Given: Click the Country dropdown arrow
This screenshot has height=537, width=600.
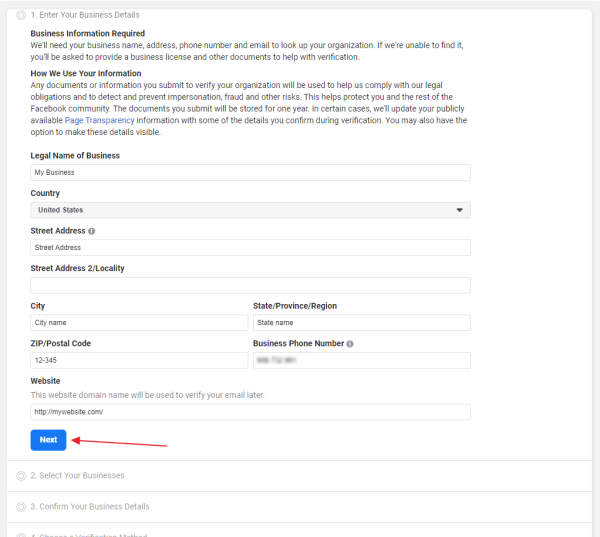Looking at the screenshot, I should coord(460,210).
